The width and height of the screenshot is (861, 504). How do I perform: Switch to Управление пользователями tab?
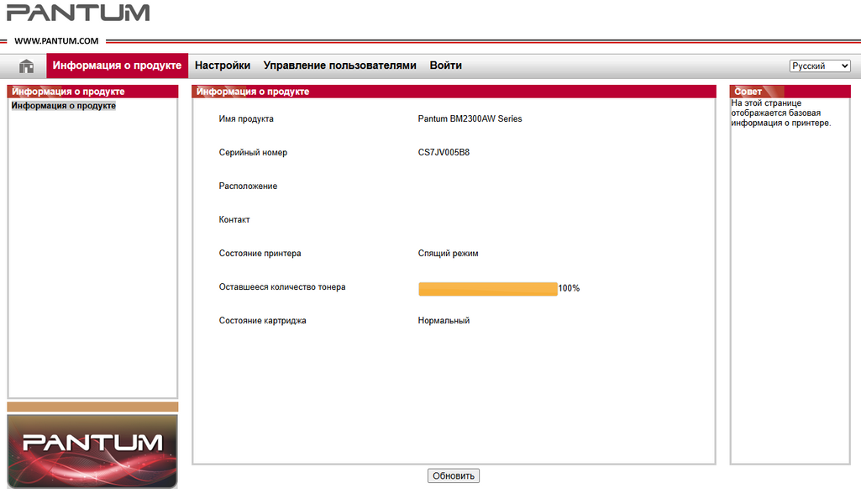click(x=339, y=66)
